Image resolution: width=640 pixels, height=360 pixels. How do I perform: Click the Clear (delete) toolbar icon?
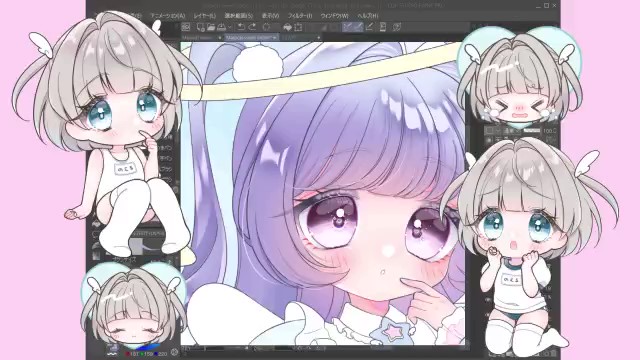(266, 27)
